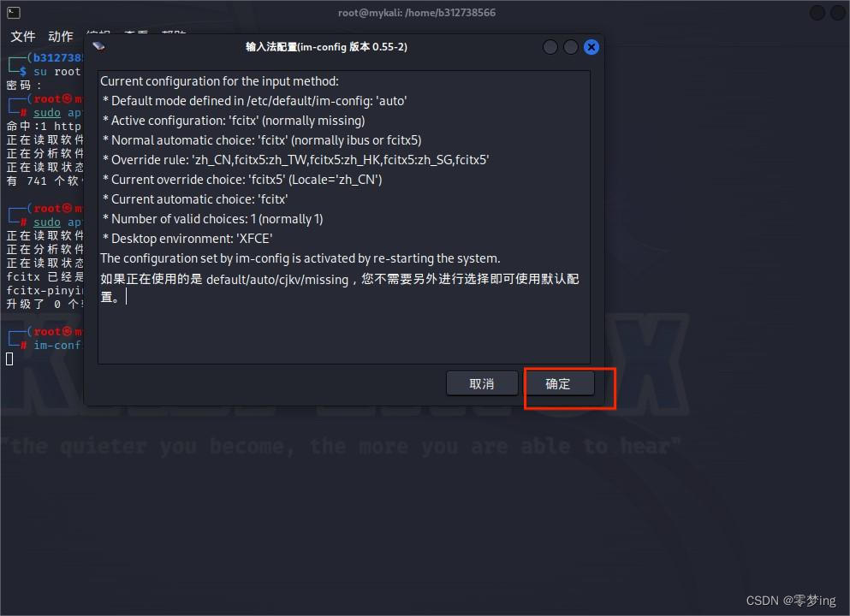The image size is (850, 616).
Task: Click the im-config dialog title text
Action: (x=326, y=46)
